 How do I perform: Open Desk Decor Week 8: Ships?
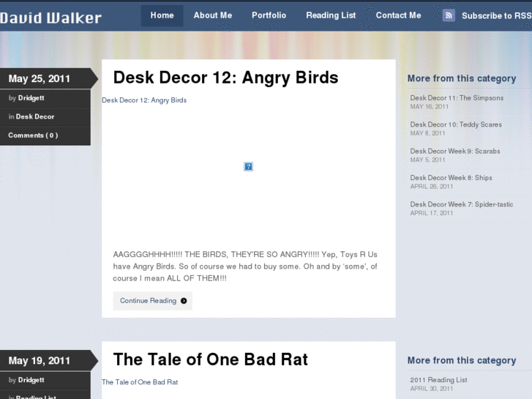451,178
